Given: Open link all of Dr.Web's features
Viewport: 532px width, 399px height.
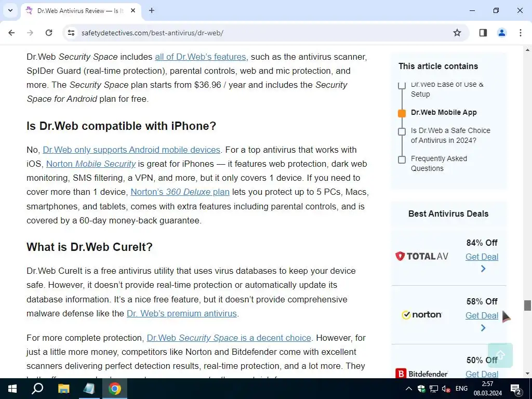Looking at the screenshot, I should pos(201,57).
